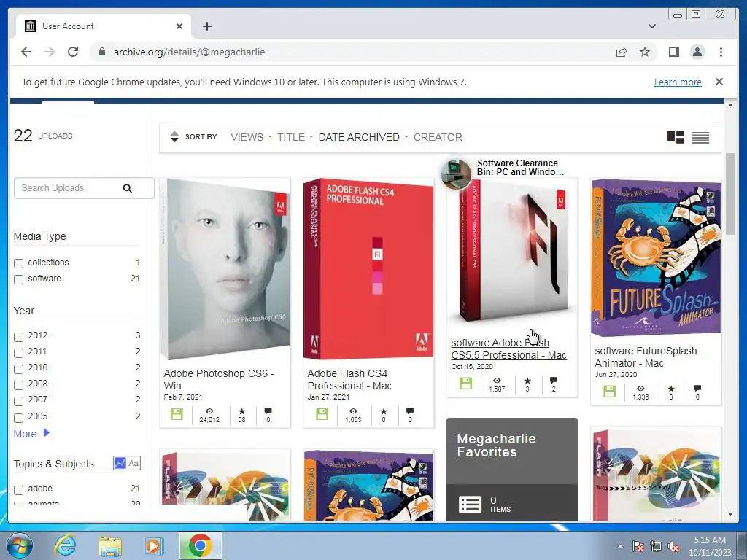Reload the archive.org page

(73, 52)
